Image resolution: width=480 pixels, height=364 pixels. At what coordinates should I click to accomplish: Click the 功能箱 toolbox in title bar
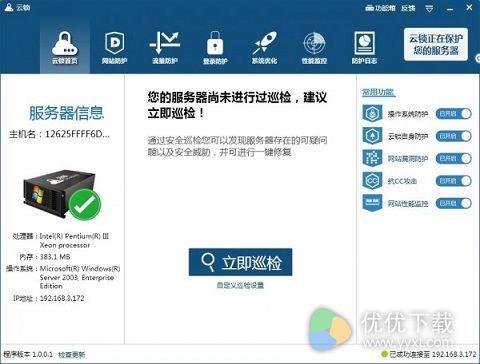[x=380, y=8]
